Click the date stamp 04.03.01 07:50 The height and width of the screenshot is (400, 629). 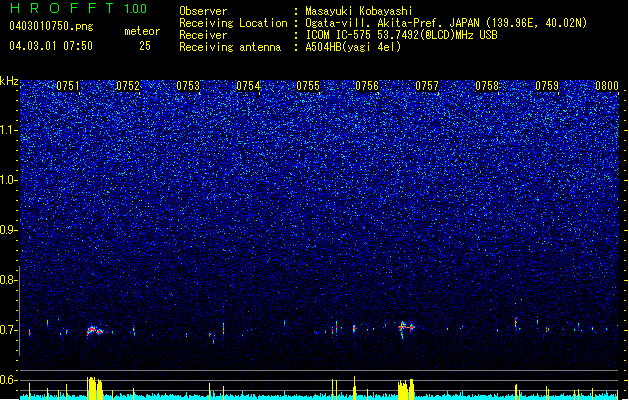[x=51, y=46]
